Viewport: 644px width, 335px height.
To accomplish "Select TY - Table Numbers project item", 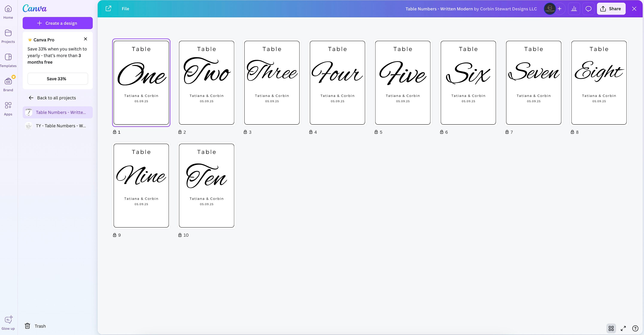I will [x=58, y=126].
